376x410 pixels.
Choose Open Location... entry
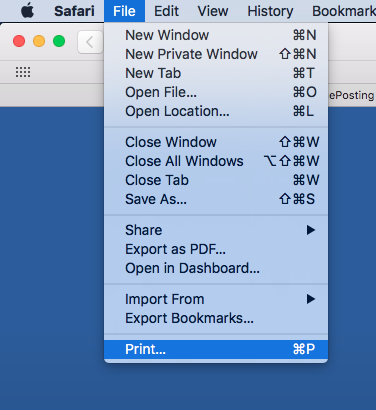(x=216, y=111)
